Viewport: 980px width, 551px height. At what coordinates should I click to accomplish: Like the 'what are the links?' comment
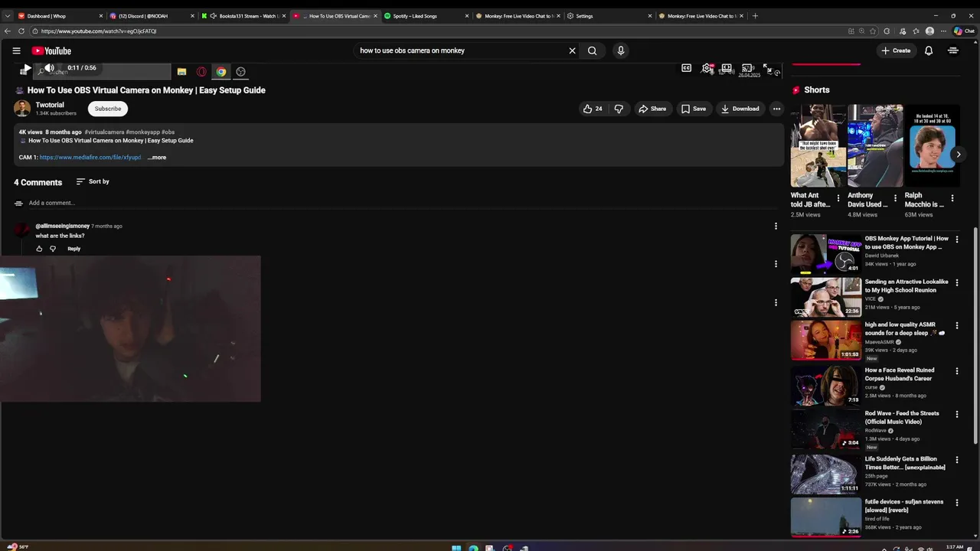[x=39, y=249]
